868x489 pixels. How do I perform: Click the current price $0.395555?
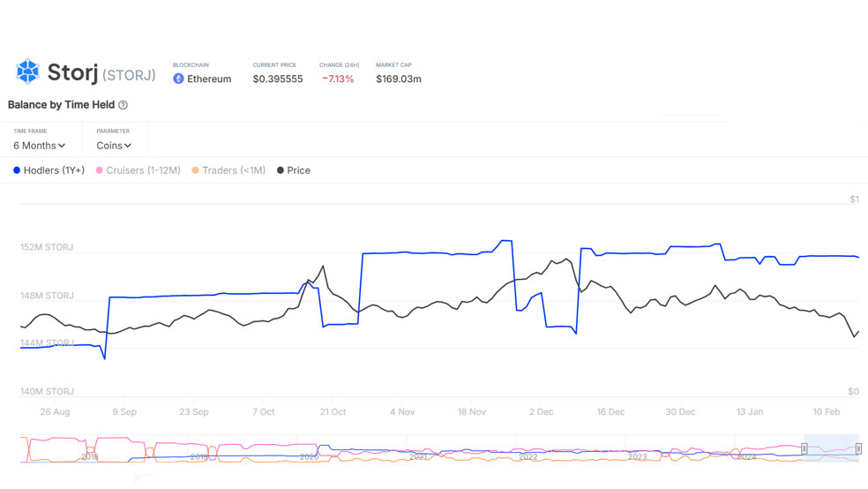(278, 79)
